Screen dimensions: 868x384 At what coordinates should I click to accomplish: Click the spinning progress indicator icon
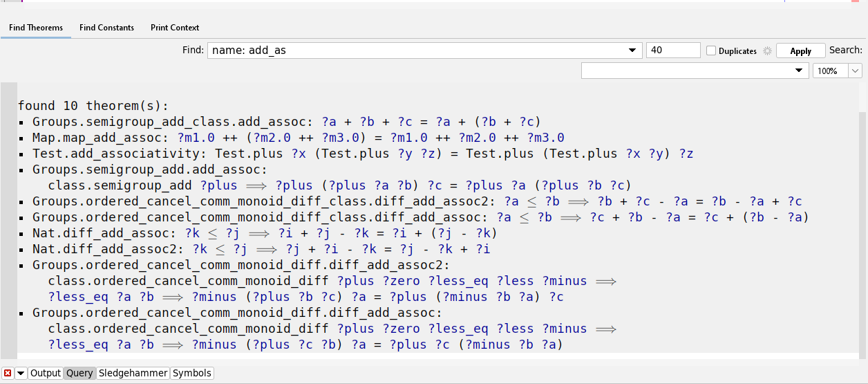(x=767, y=51)
